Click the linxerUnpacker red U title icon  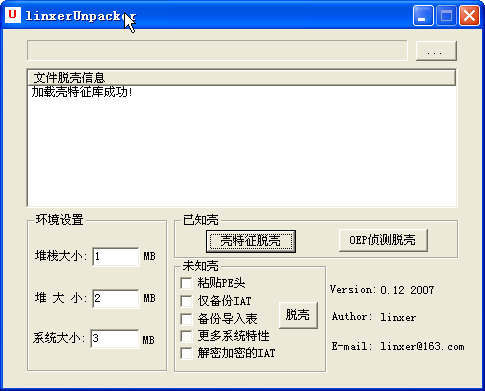(13, 15)
